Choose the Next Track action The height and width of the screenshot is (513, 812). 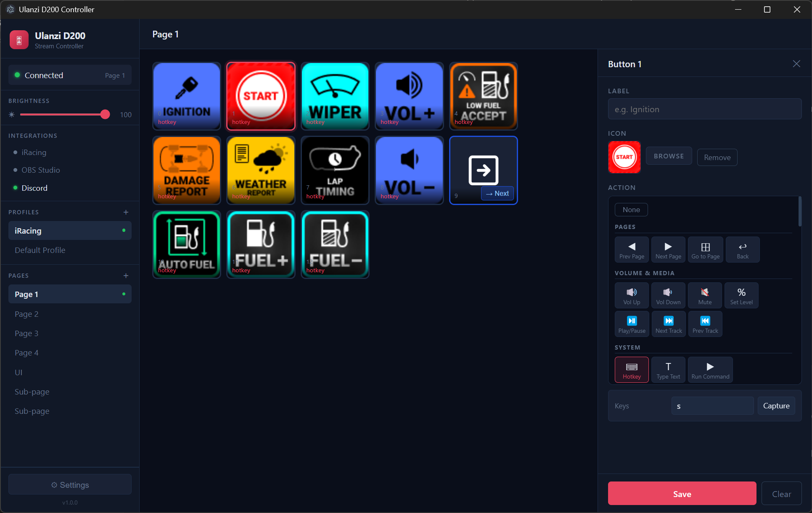[x=669, y=324]
